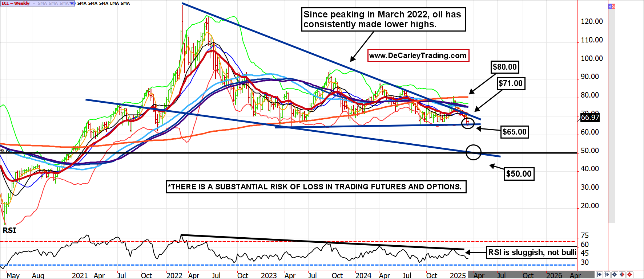The height and width of the screenshot is (279, 644).
Task: Select the 'Since peaking in March 2022' note
Action: (x=383, y=19)
